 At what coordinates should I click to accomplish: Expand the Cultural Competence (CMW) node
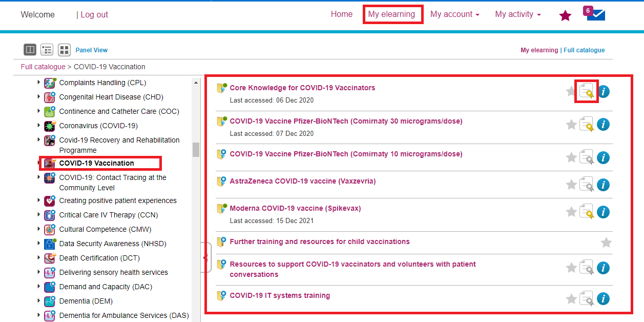point(38,229)
